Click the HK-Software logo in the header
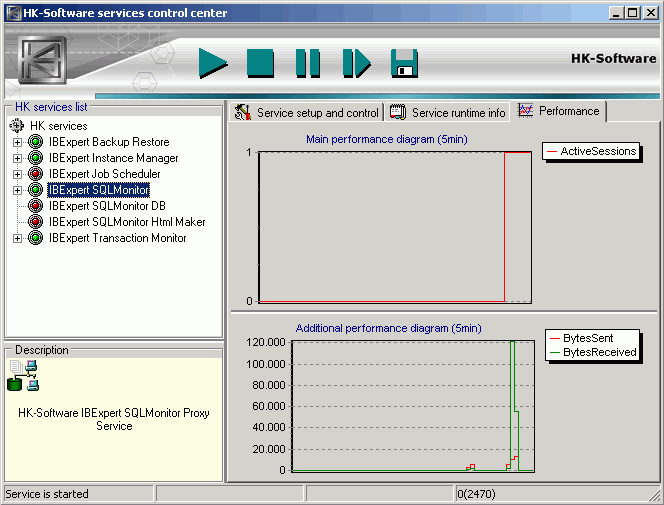 (42, 60)
